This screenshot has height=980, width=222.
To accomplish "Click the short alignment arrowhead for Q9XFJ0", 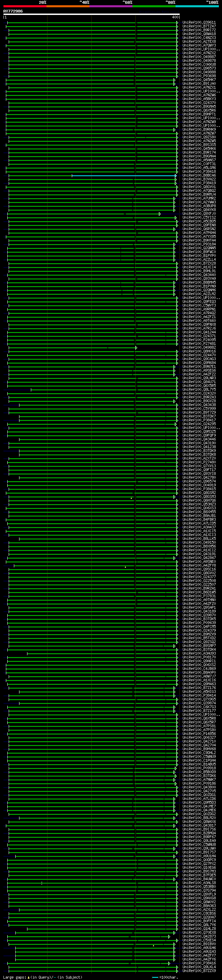I will [x=160, y=214].
